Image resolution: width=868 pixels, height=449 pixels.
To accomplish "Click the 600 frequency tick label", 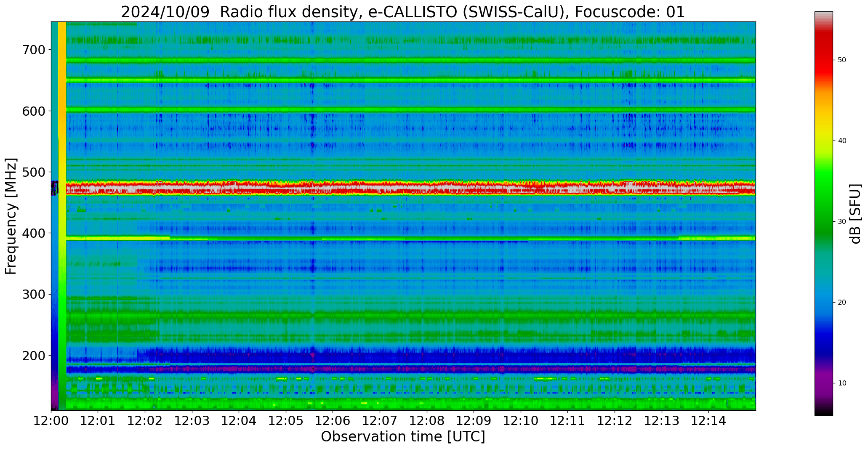I will 33,111.
